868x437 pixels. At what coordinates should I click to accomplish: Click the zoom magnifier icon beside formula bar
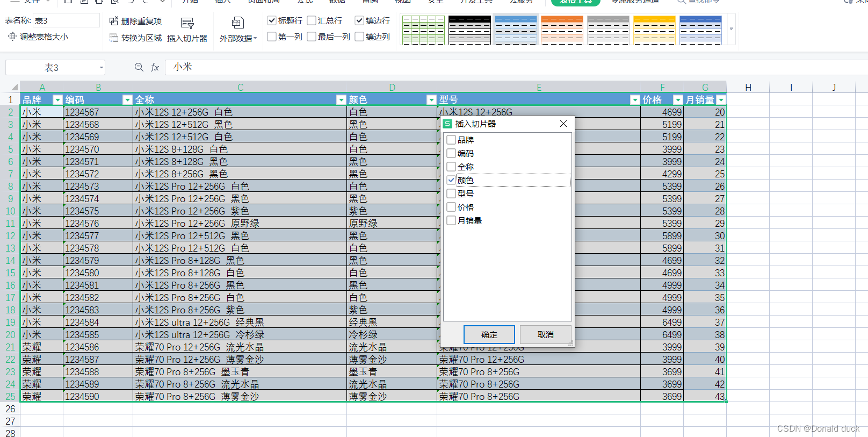[x=139, y=67]
